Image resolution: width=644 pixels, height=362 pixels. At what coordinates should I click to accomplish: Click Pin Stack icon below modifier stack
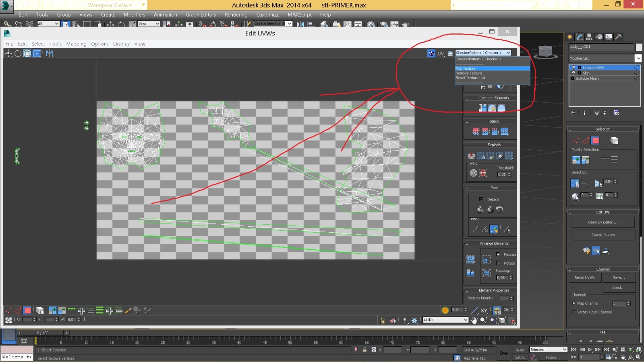pos(574,113)
